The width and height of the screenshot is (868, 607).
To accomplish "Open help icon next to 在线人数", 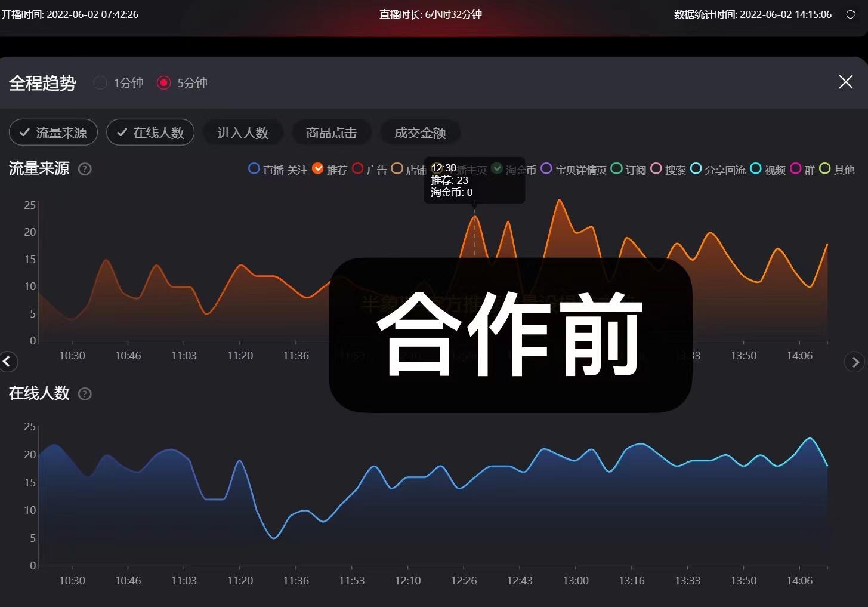I will point(85,394).
